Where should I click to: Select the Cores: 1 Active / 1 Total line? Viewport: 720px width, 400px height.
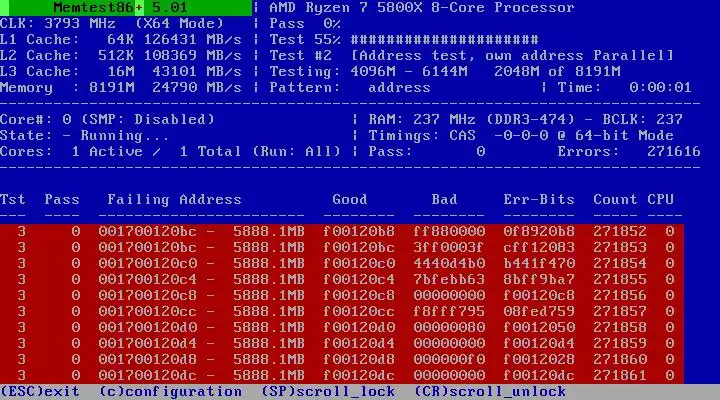point(170,152)
